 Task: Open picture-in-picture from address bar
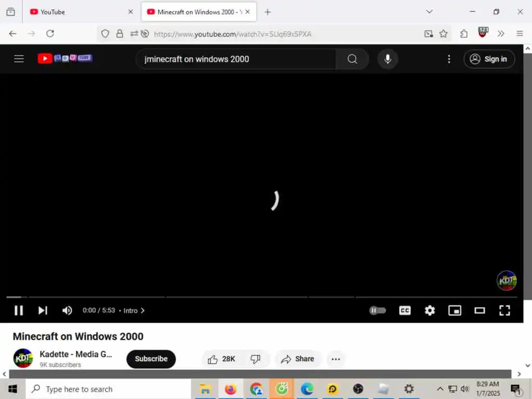(429, 34)
